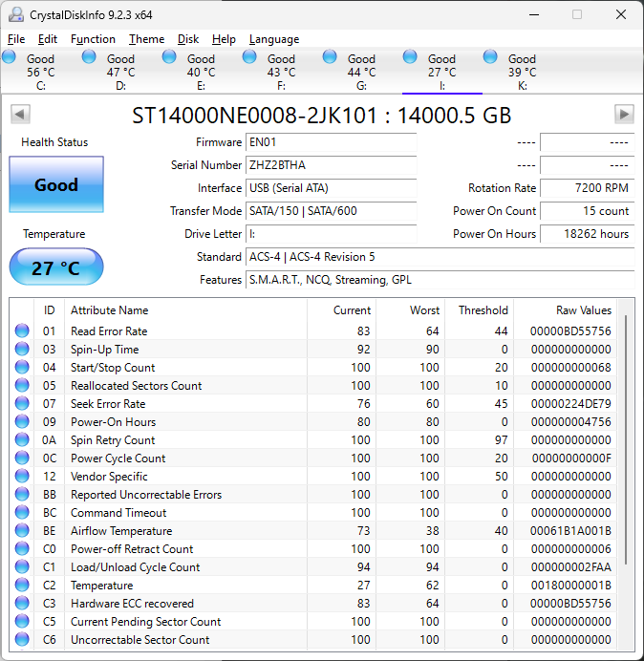Viewport: 644px width, 661px height.
Task: Click status icon for Hardware ECC recovered
Action: (x=22, y=603)
